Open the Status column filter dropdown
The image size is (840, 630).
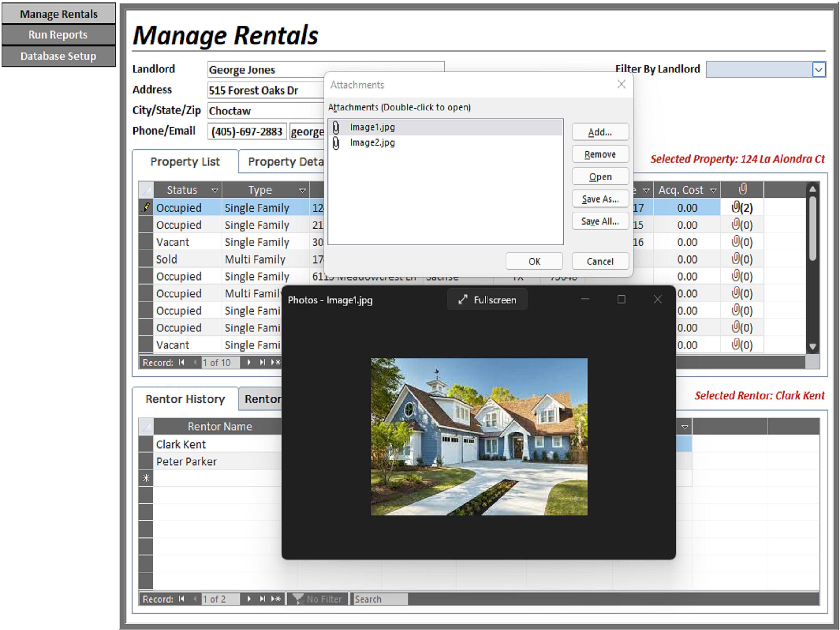point(215,190)
